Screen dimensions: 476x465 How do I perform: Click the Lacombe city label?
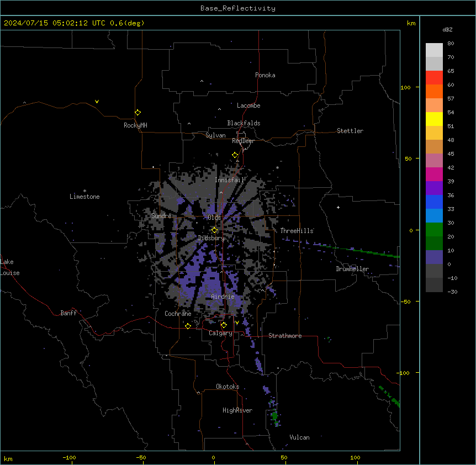248,105
